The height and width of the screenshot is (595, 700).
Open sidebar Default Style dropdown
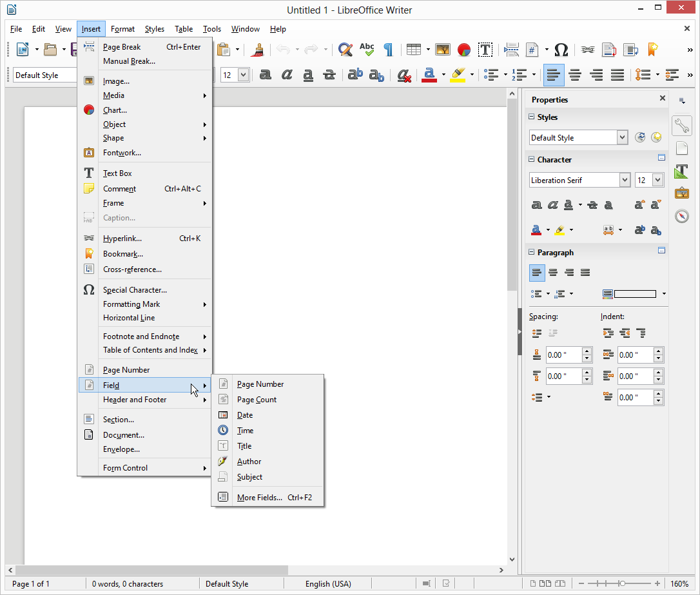tap(622, 137)
